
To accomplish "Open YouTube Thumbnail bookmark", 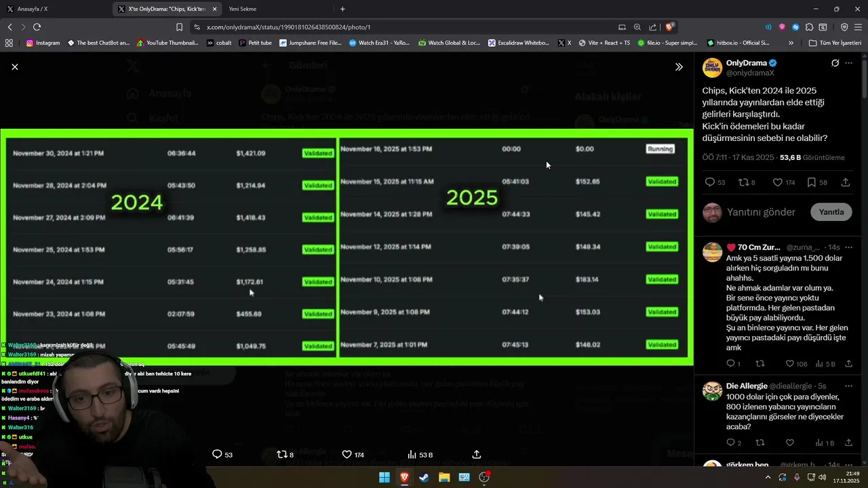I will coord(167,43).
